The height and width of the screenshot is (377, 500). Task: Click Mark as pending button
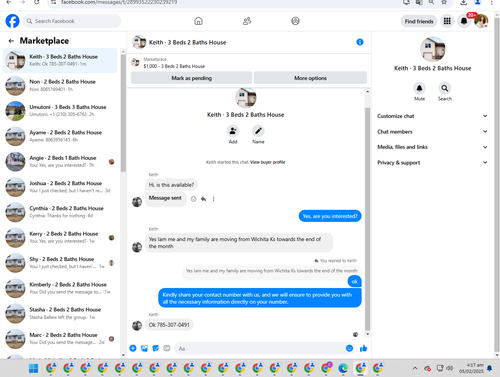pyautogui.click(x=191, y=78)
